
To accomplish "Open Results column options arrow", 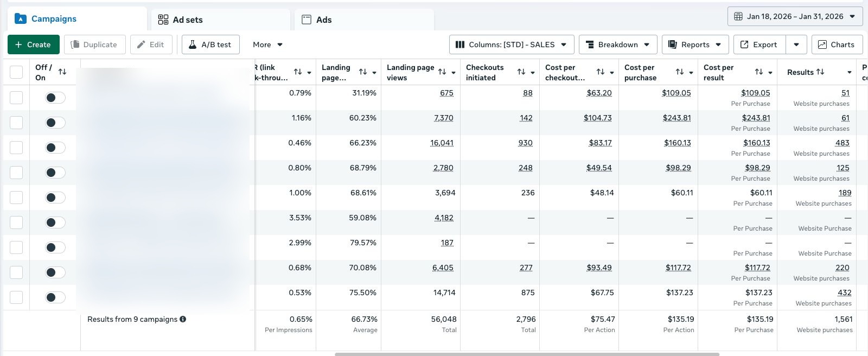I will click(x=850, y=72).
